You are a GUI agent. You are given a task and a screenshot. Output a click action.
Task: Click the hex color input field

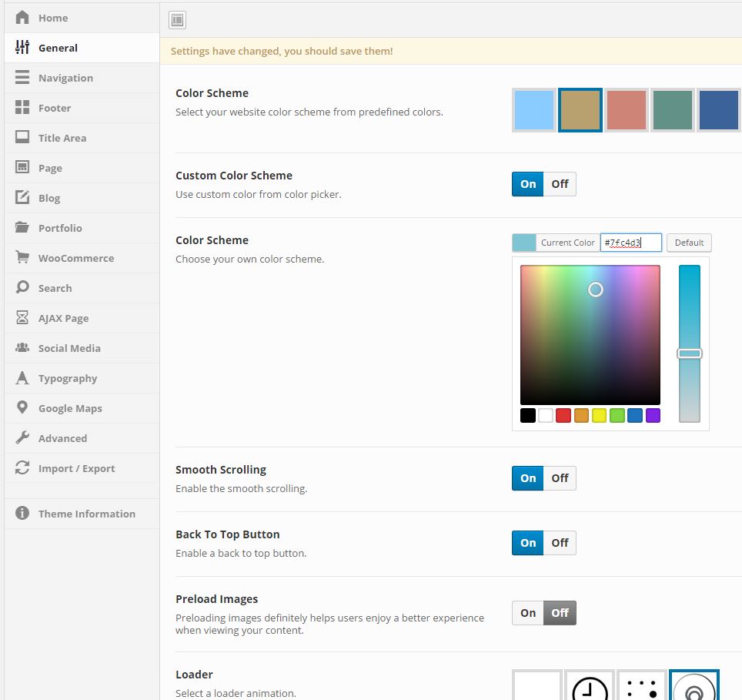[x=630, y=243]
